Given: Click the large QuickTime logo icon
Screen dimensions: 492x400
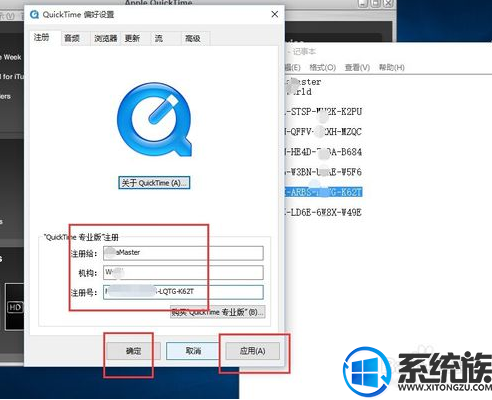Looking at the screenshot, I should (x=154, y=120).
